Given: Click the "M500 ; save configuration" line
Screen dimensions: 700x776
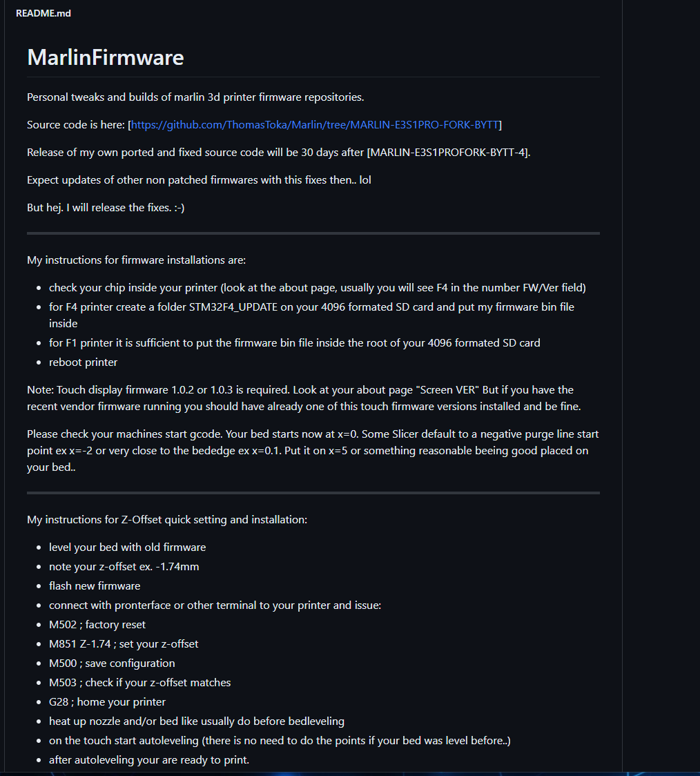Looking at the screenshot, I should (112, 663).
